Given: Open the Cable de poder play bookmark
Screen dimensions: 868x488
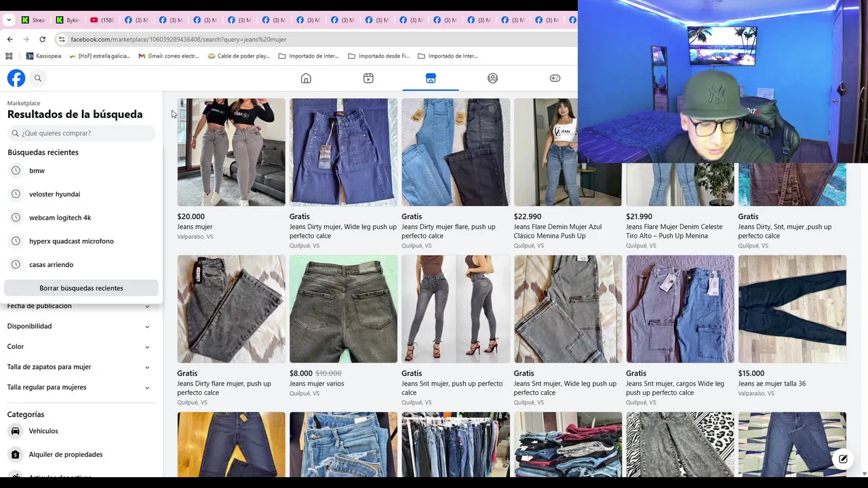Looking at the screenshot, I should 239,56.
